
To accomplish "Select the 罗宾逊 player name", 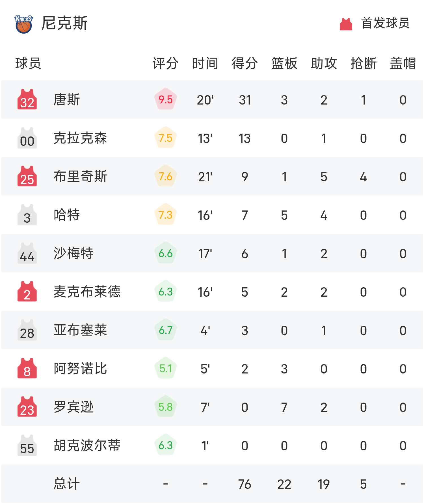I will pyautogui.click(x=73, y=407).
